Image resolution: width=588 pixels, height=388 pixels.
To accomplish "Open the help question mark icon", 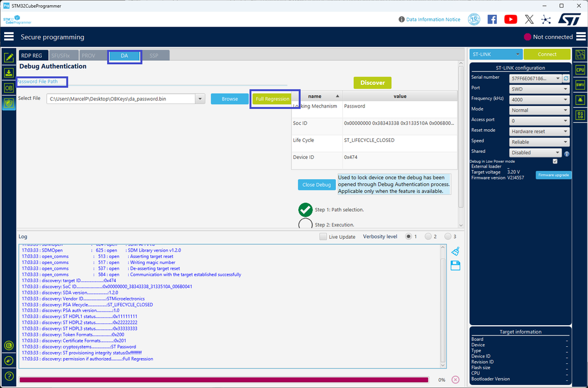I will pos(9,376).
